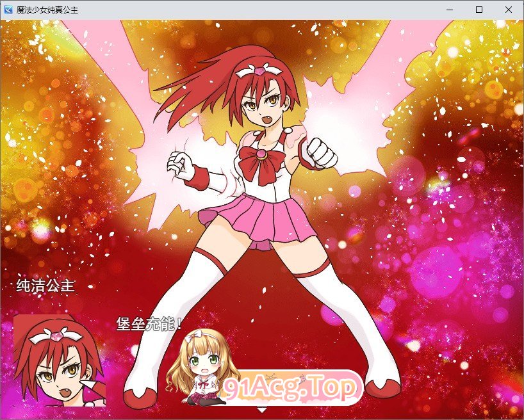Click the dialogue advance arrow indicator
This screenshot has height=420, width=524.
click(x=262, y=409)
